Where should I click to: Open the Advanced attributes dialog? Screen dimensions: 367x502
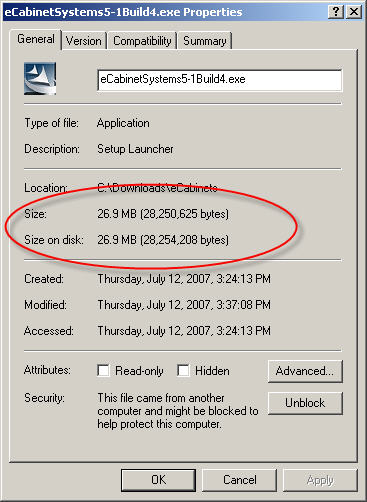click(305, 371)
